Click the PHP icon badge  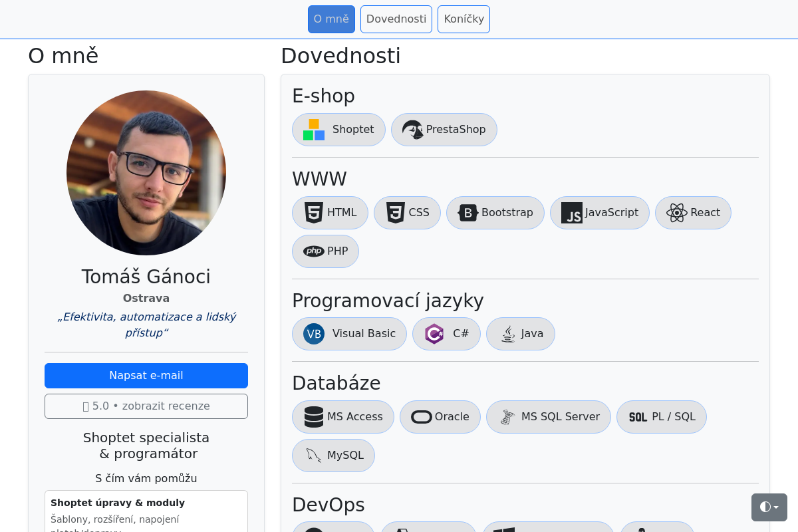tap(313, 251)
